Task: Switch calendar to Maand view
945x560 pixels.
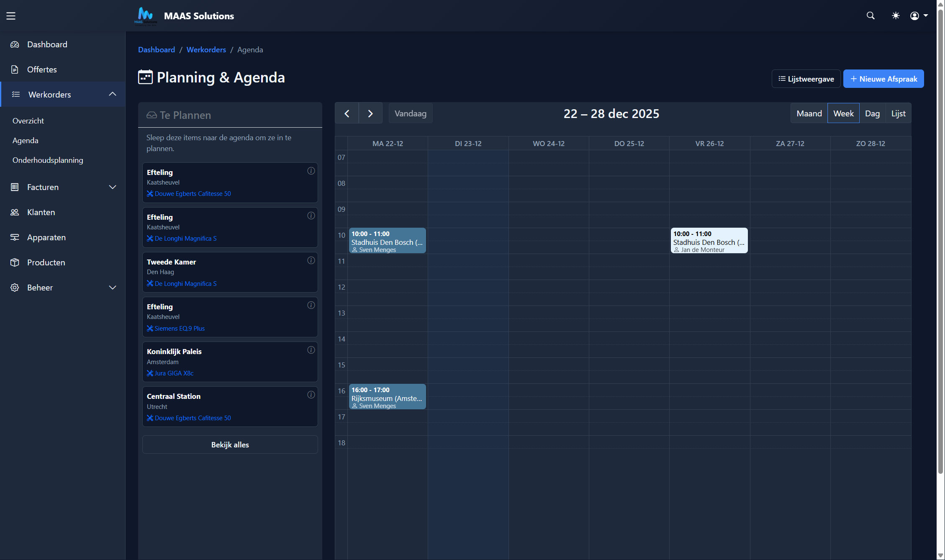Action: 809,113
